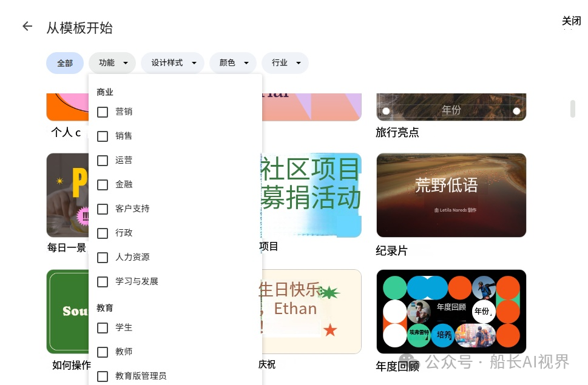Image resolution: width=588 pixels, height=385 pixels.
Task: Open the 设计样式 dropdown filter
Action: pyautogui.click(x=172, y=63)
